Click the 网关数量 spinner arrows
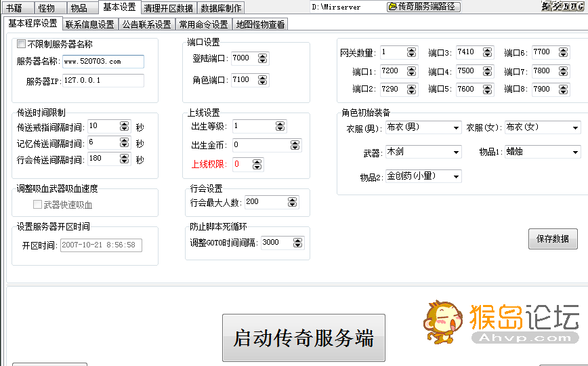The image size is (588, 366). (x=412, y=52)
